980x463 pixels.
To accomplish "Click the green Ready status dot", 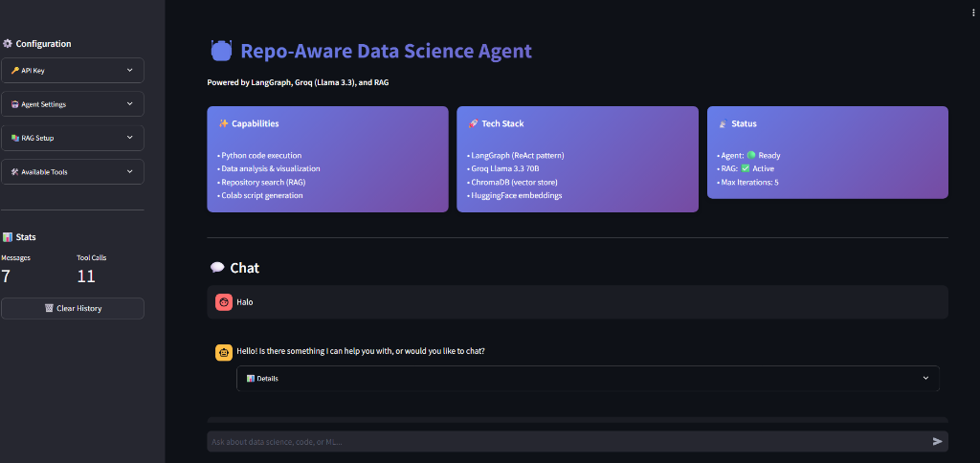I will (751, 156).
